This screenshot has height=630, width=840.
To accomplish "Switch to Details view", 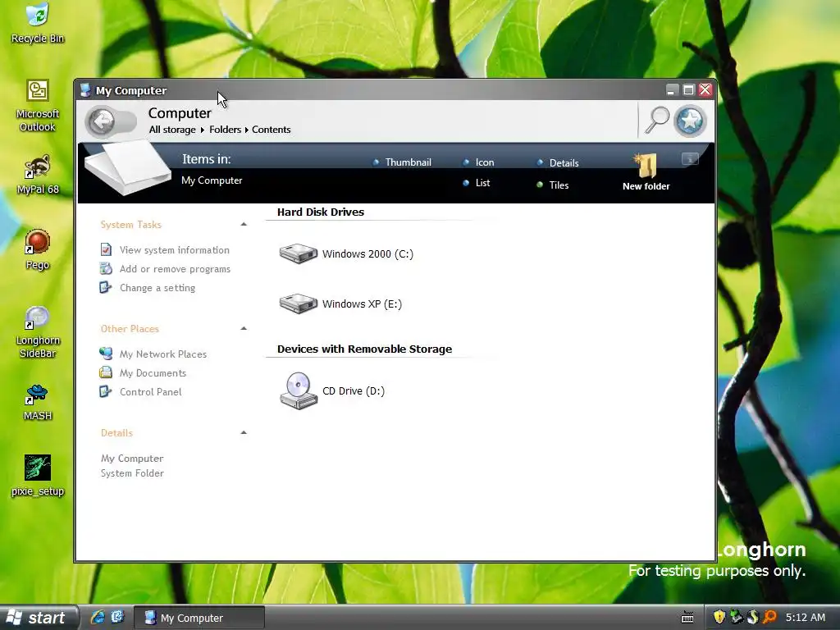I will [558, 163].
